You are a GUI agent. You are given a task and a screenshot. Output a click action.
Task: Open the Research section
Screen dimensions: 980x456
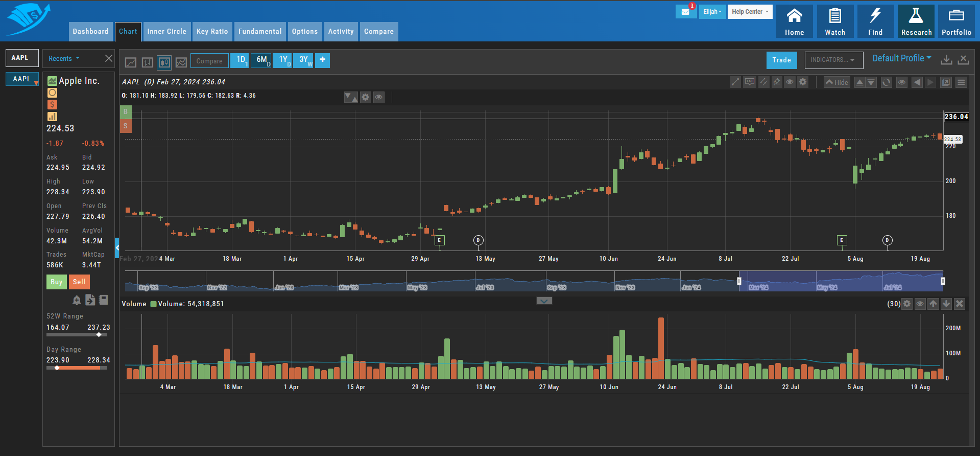[916, 21]
